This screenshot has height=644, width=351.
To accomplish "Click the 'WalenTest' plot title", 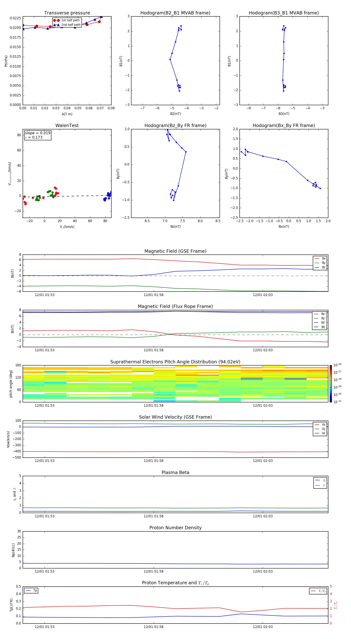I will click(67, 125).
